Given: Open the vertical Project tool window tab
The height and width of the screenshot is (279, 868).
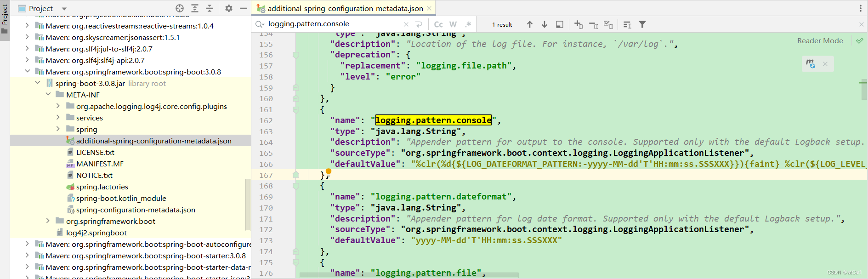Looking at the screenshot, I should (5, 19).
